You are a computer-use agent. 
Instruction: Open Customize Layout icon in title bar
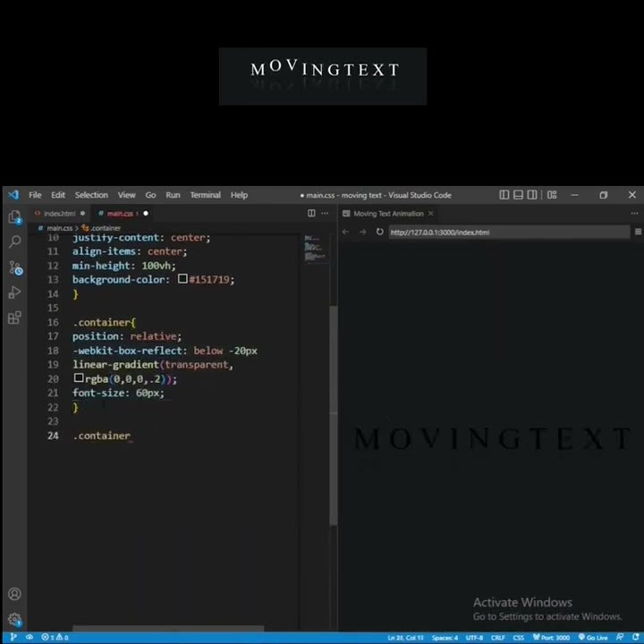(552, 195)
